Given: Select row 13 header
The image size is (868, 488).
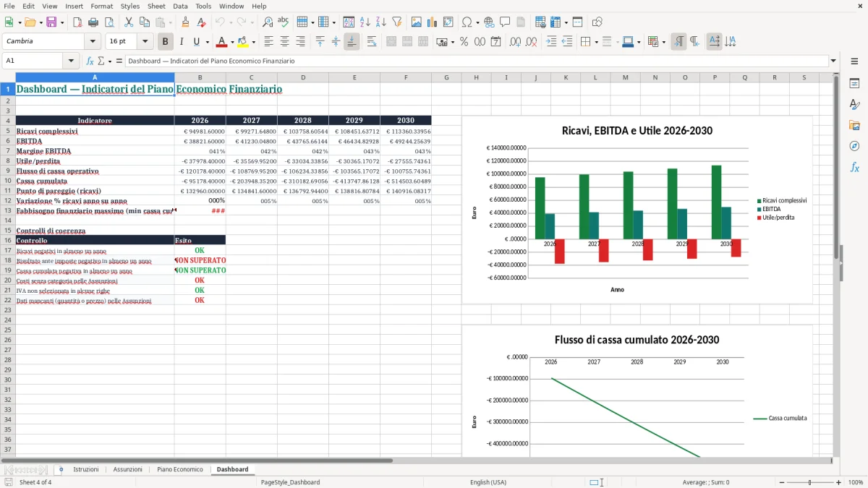Looking at the screenshot, I should pos(8,210).
